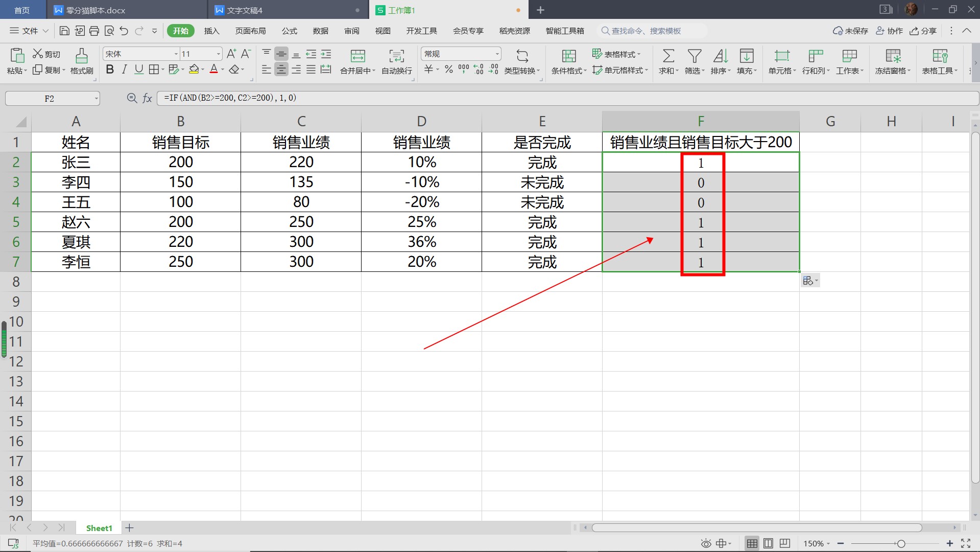Image resolution: width=980 pixels, height=552 pixels.
Task: Switch to page layout view in status bar
Action: pyautogui.click(x=768, y=543)
